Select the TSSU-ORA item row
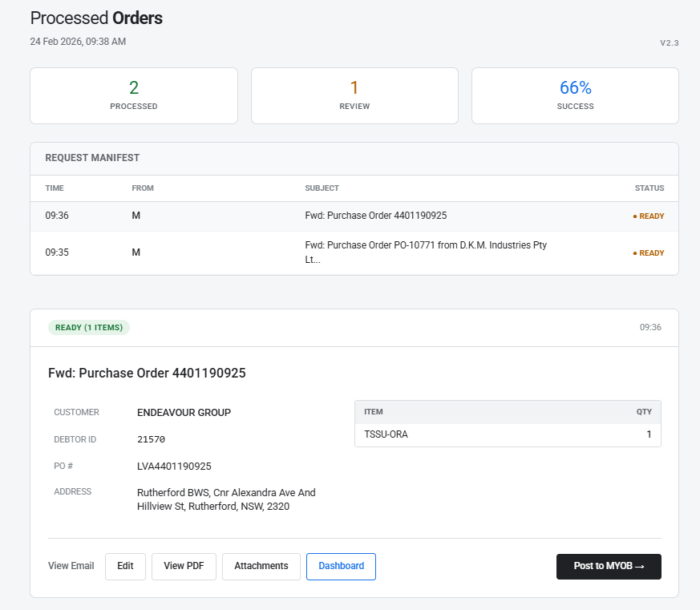Screen dimensions: 700x610 [x=508, y=434]
